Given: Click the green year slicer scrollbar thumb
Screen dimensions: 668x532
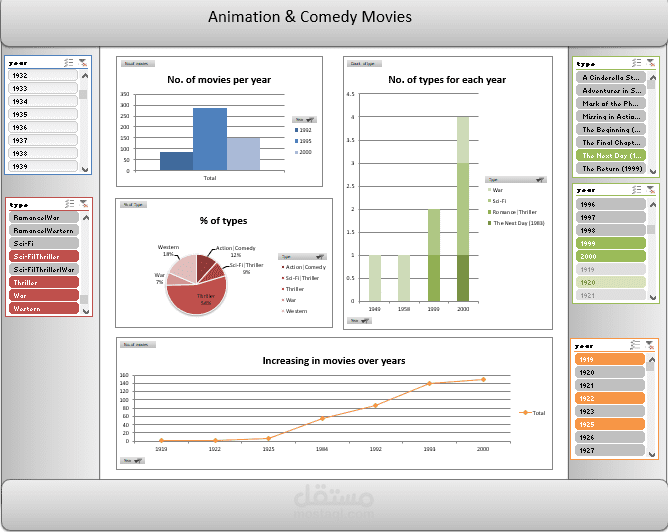Looking at the screenshot, I should 651,230.
